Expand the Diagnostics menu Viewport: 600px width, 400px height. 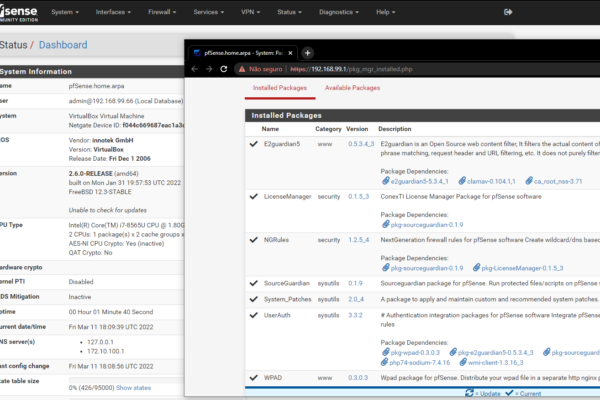coord(339,12)
